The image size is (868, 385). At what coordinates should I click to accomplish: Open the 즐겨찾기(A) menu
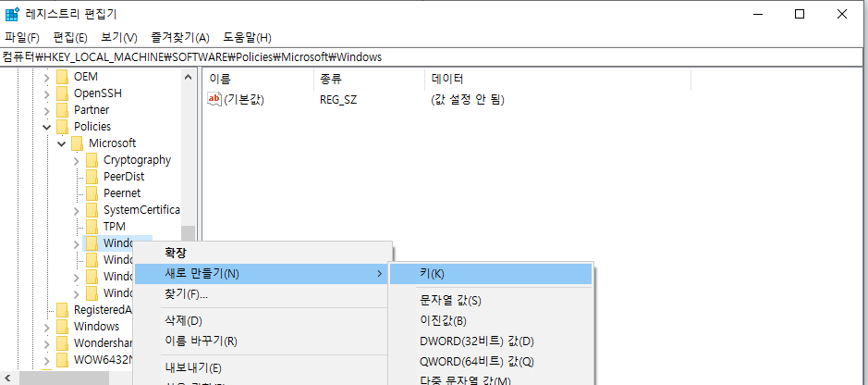click(x=180, y=38)
